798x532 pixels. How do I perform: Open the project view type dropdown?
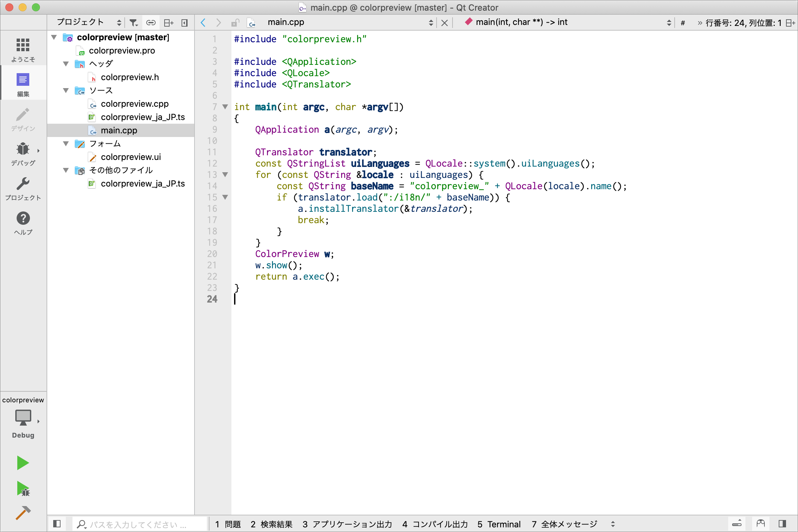point(89,22)
